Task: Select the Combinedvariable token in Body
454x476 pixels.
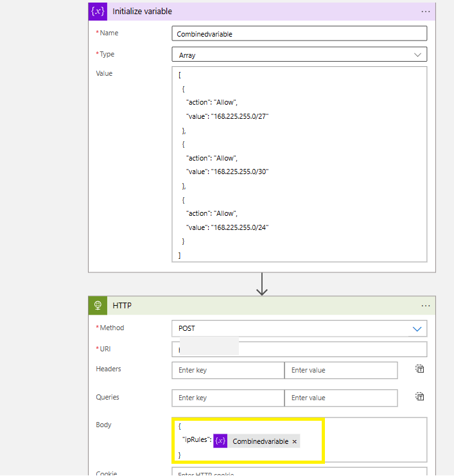Action: pos(257,441)
